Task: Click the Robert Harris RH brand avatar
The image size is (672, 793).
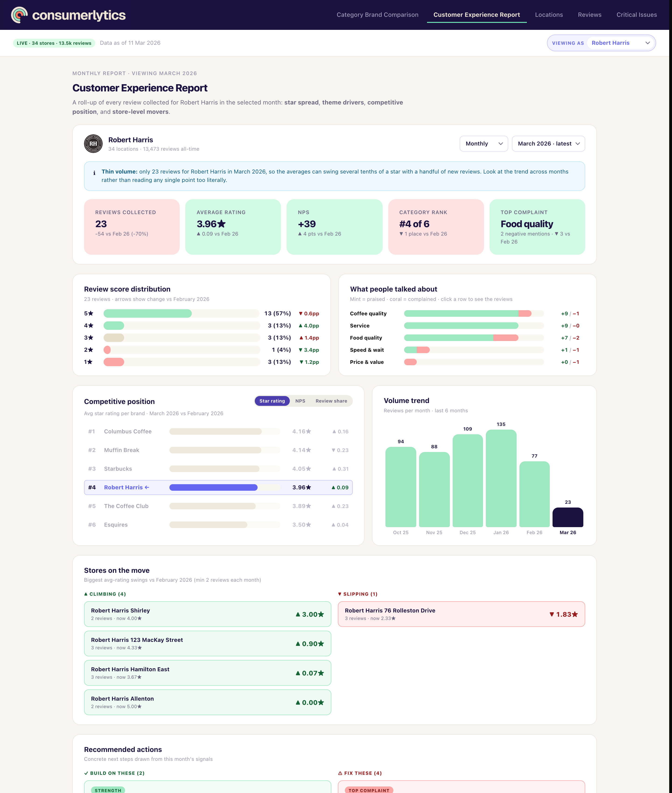Action: [x=93, y=143]
